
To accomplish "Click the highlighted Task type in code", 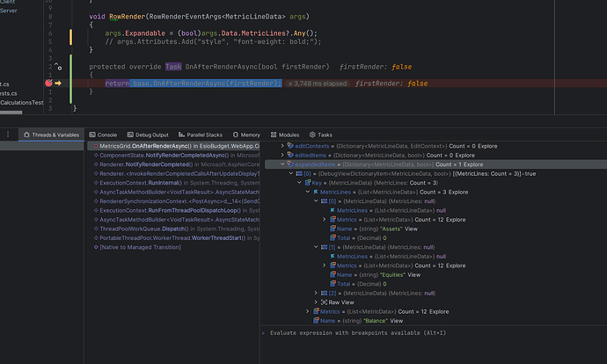I will (173, 67).
